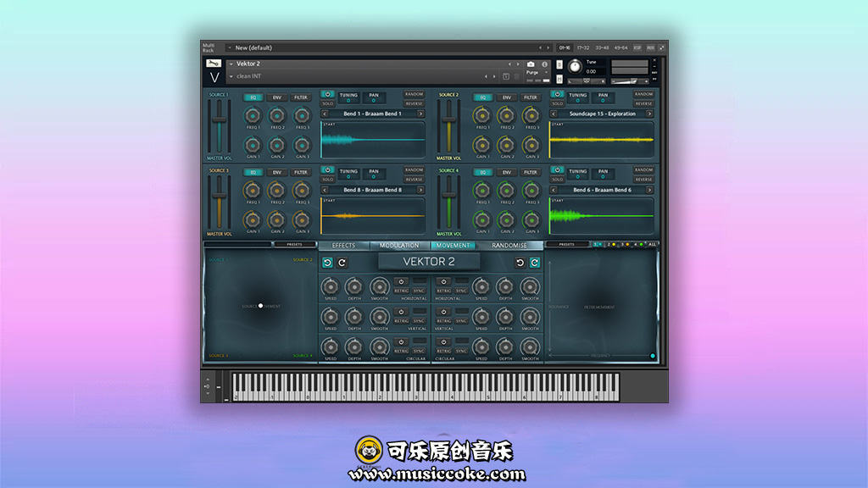Click Source 2 master volume slider
Viewport: 868px width, 488px height.
(x=449, y=127)
